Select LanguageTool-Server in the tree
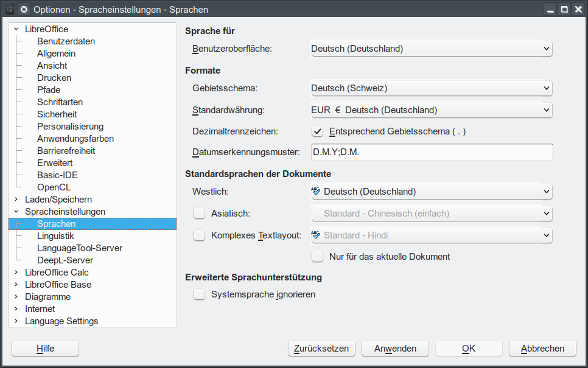The width and height of the screenshot is (588, 368). pos(80,248)
